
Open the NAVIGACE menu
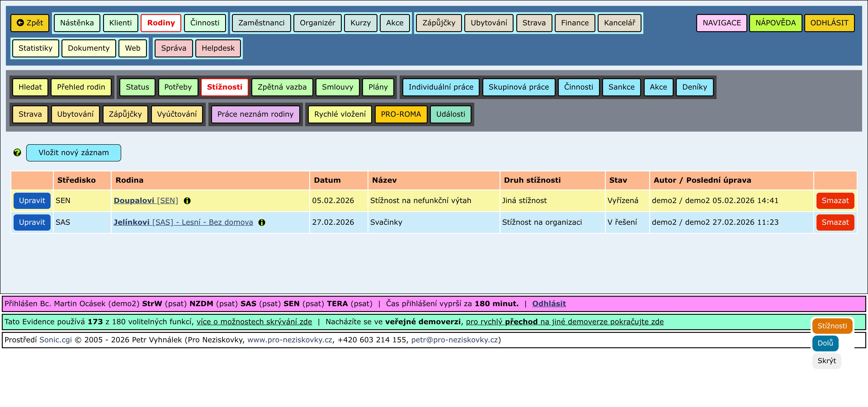pos(722,23)
